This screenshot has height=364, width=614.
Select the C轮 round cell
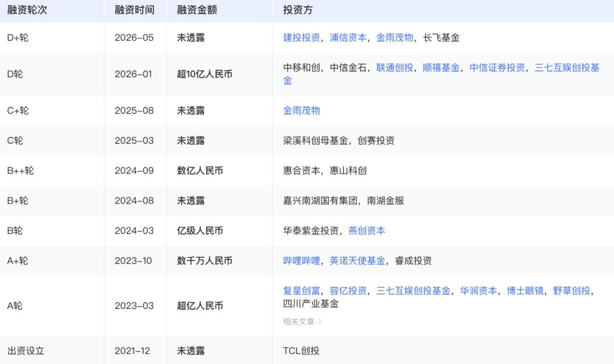click(x=15, y=141)
